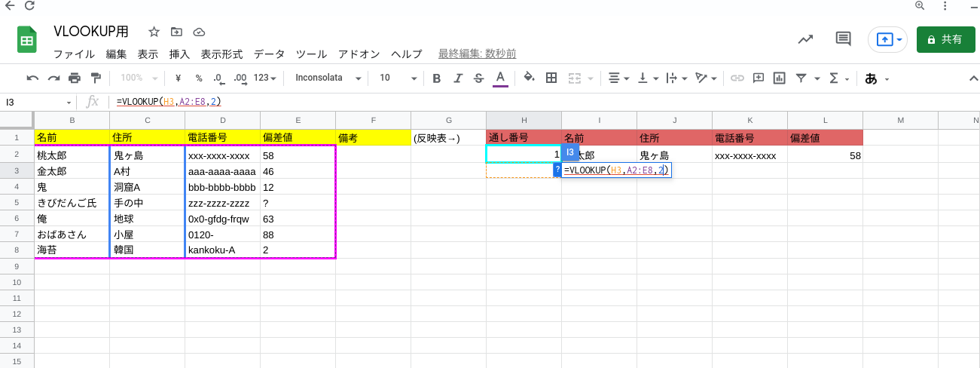This screenshot has height=368, width=980.
Task: Click the browser reload button
Action: coord(29,5)
